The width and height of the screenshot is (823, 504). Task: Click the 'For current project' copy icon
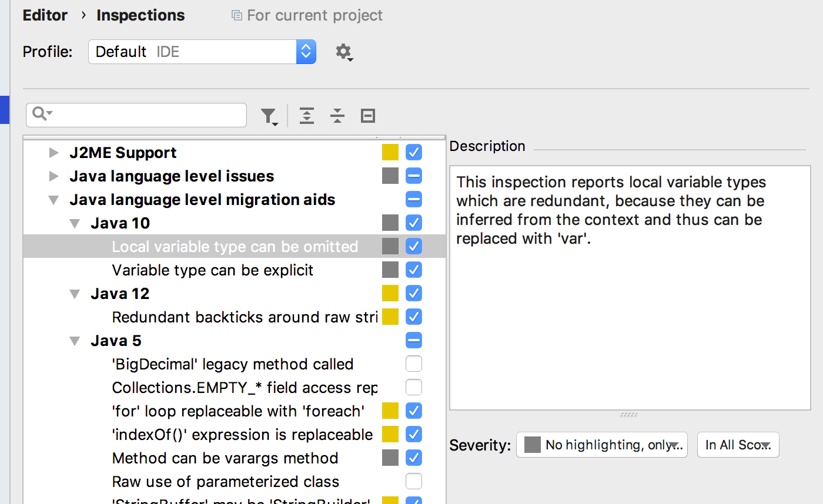pyautogui.click(x=237, y=15)
